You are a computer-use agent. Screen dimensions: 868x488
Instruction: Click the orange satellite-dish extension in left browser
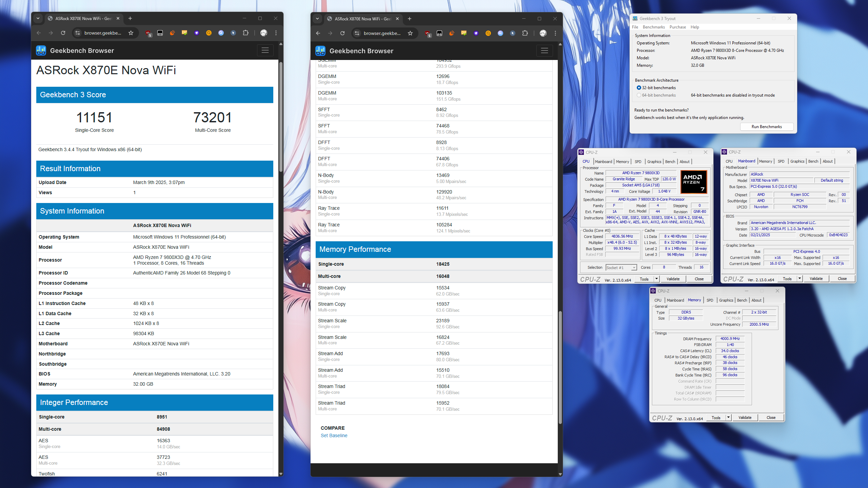[x=172, y=33]
